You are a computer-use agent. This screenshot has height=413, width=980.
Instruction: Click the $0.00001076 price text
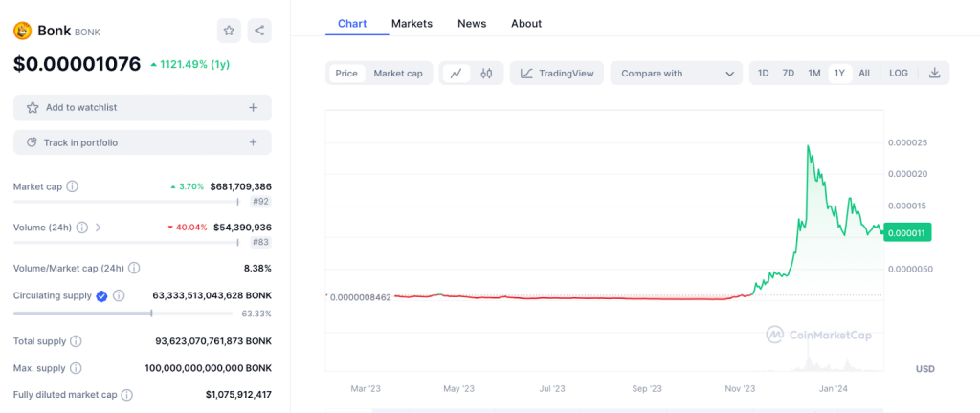pyautogui.click(x=78, y=64)
